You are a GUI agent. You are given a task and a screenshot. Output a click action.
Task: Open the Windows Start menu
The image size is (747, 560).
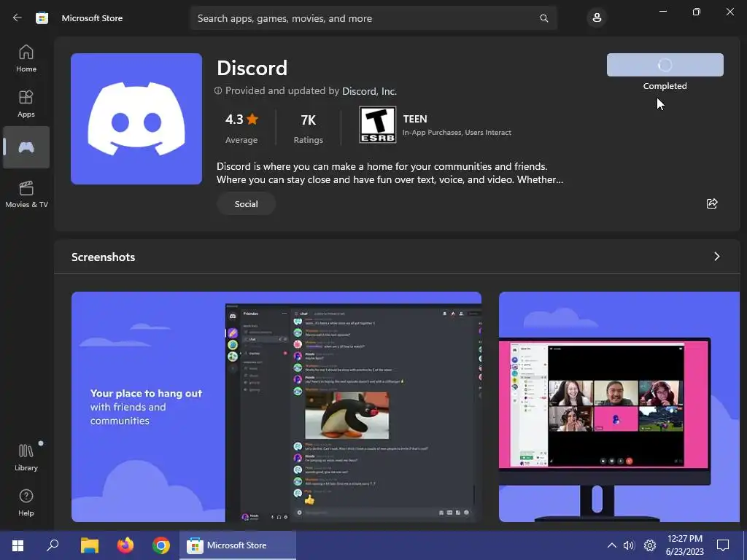coord(18,545)
